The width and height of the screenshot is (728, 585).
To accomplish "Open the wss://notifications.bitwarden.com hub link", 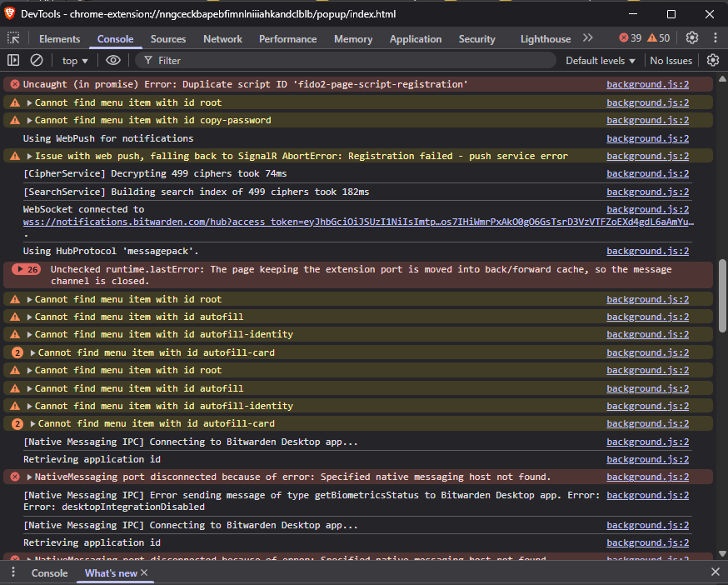I will [358, 222].
